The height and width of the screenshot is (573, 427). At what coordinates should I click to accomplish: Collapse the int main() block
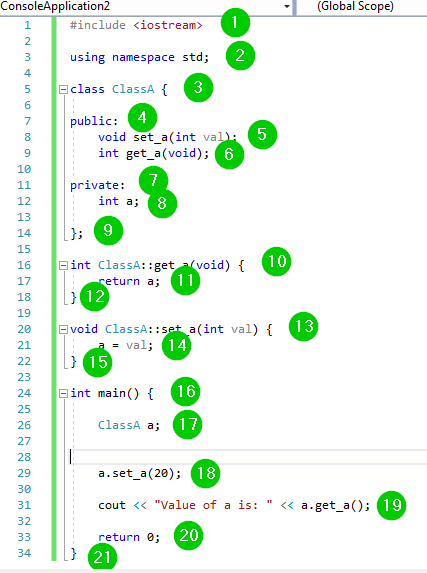tap(63, 393)
